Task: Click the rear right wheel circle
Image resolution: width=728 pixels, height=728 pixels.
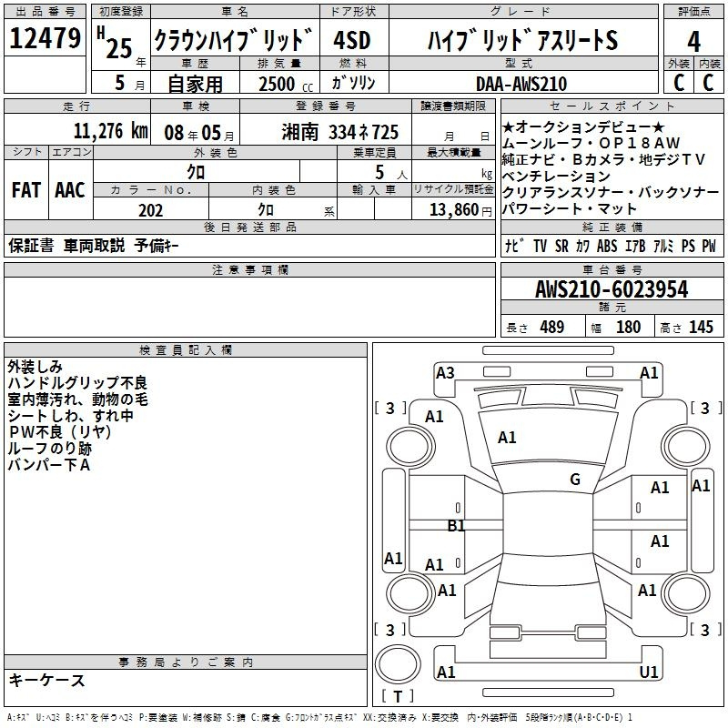Action: coord(685,593)
